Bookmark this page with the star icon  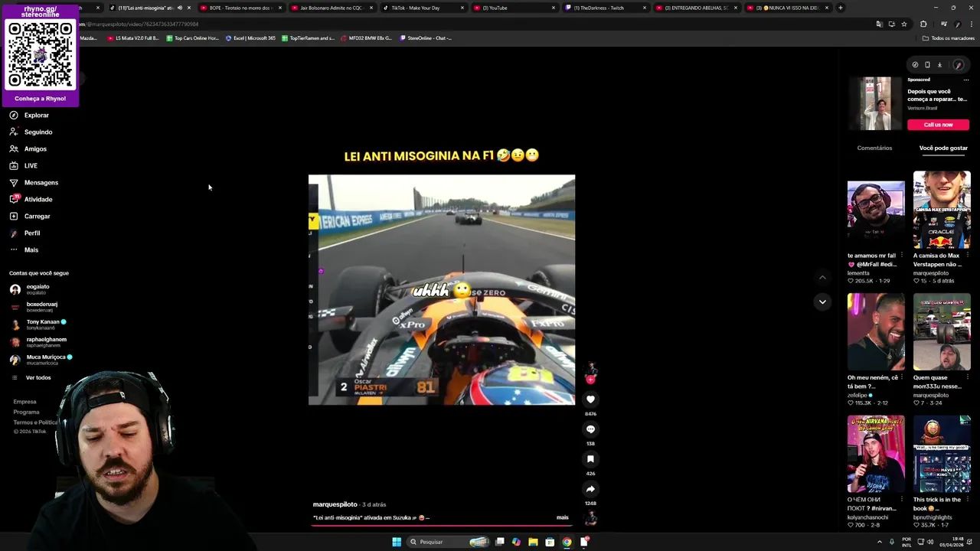(904, 24)
